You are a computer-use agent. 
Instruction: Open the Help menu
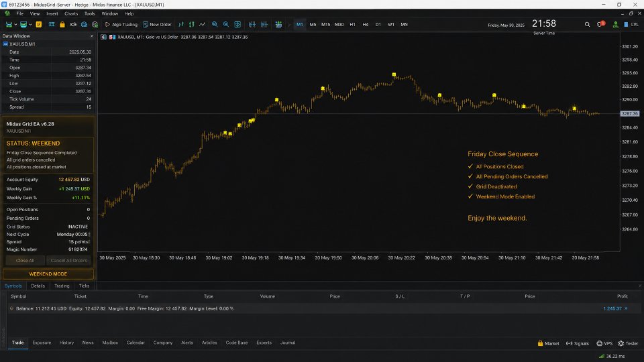tap(129, 13)
